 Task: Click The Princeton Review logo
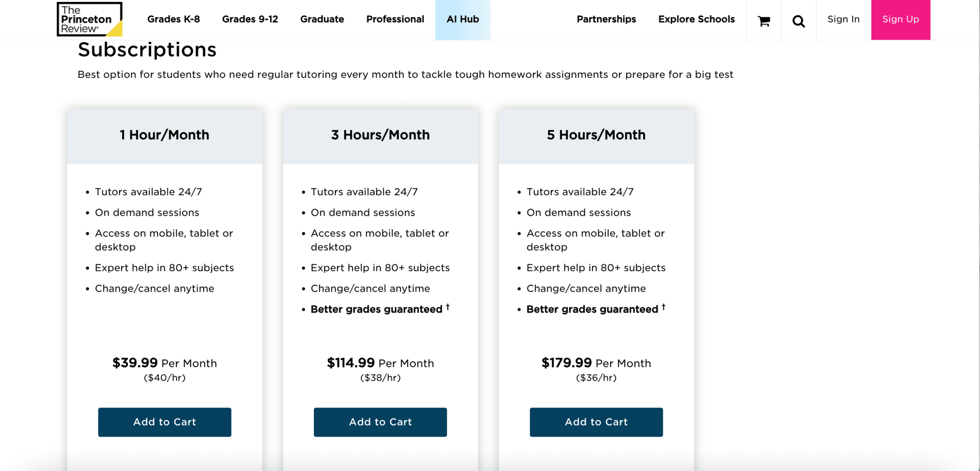click(x=89, y=20)
